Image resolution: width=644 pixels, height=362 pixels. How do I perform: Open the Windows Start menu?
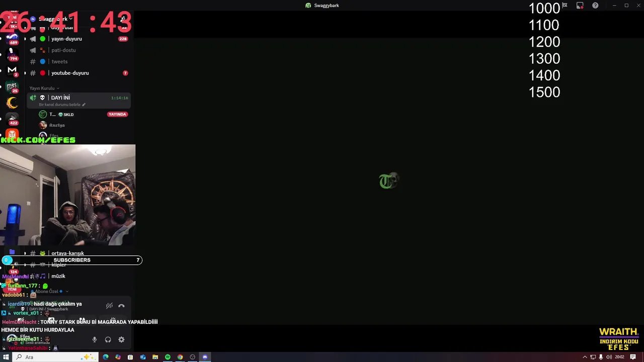[x=6, y=357]
